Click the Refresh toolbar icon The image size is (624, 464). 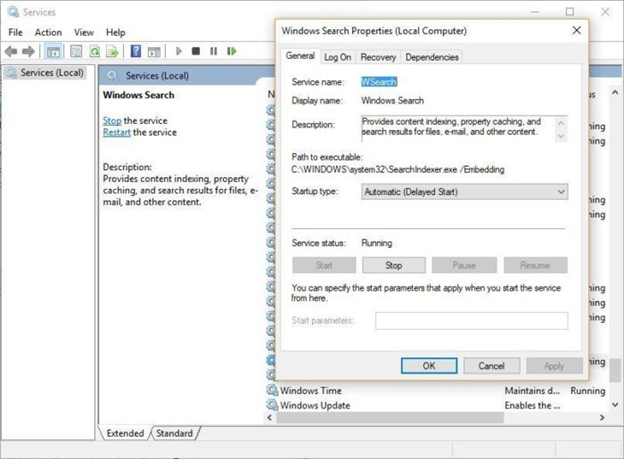click(94, 51)
